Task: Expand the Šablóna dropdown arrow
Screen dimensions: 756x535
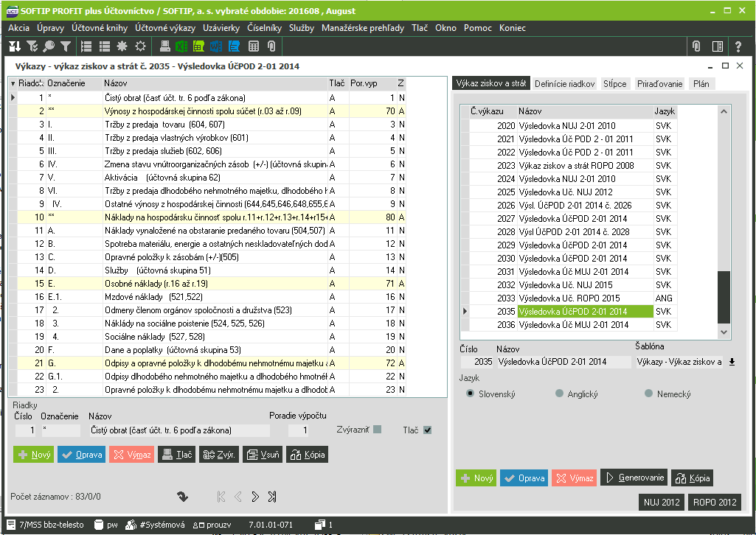Action: click(x=732, y=362)
